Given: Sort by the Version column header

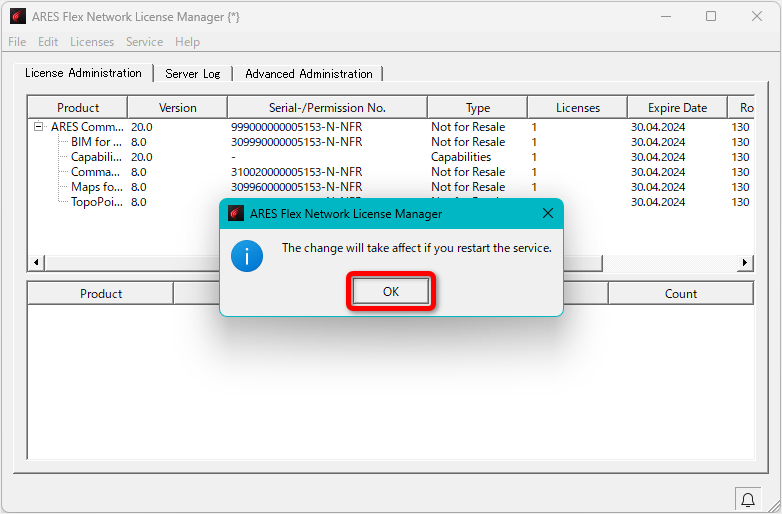Looking at the screenshot, I should click(178, 108).
